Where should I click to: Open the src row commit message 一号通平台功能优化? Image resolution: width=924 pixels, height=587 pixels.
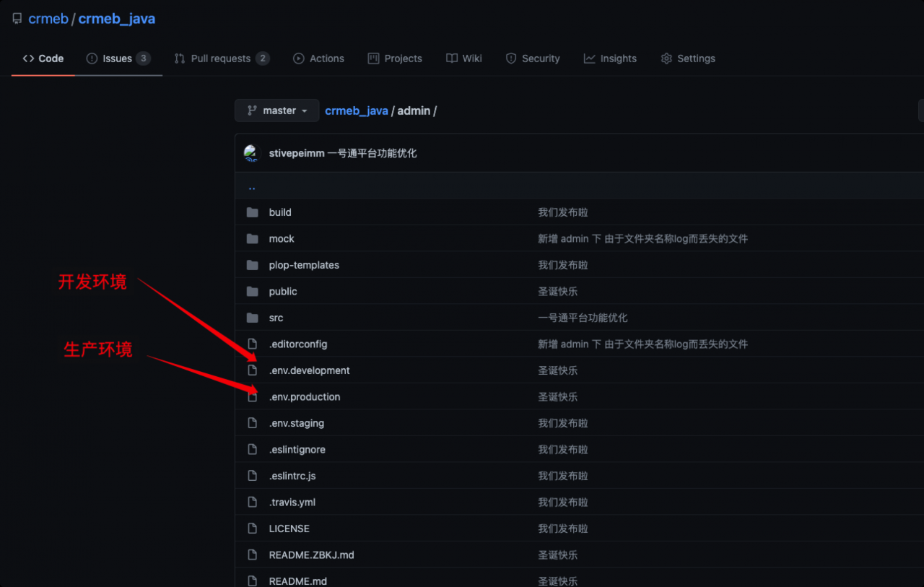pos(583,318)
